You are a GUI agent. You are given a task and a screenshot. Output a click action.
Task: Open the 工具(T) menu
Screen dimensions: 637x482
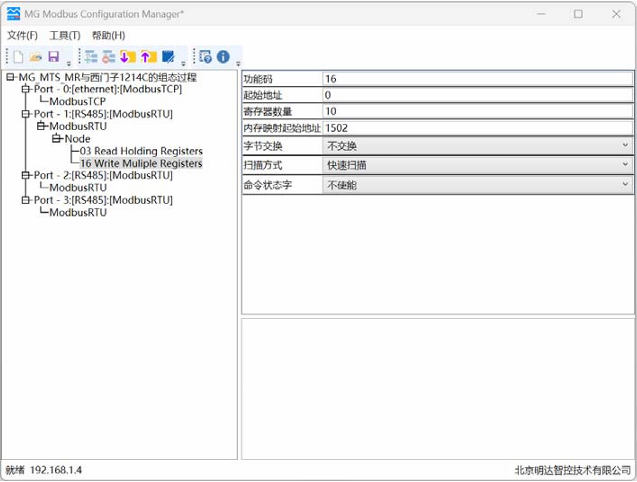point(65,36)
